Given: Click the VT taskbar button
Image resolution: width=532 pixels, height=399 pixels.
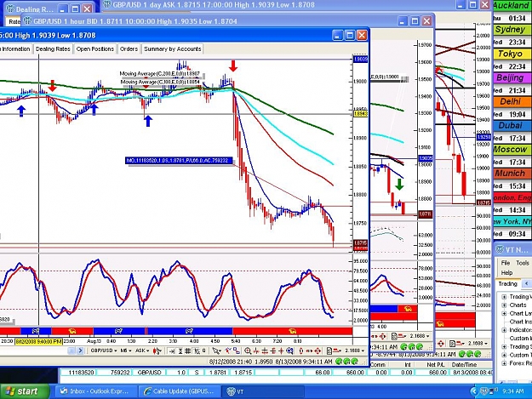Looking at the screenshot, I should click(263, 391).
